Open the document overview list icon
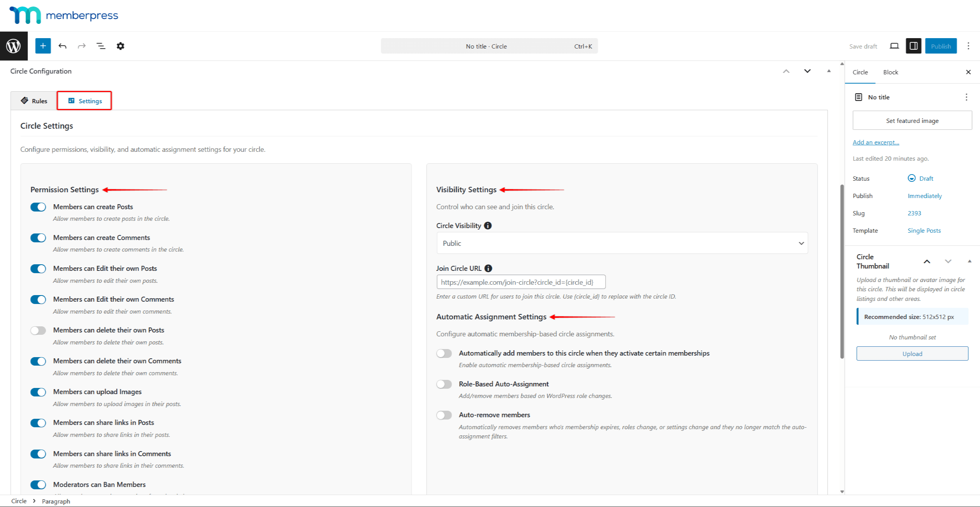The height and width of the screenshot is (507, 980). [x=101, y=46]
